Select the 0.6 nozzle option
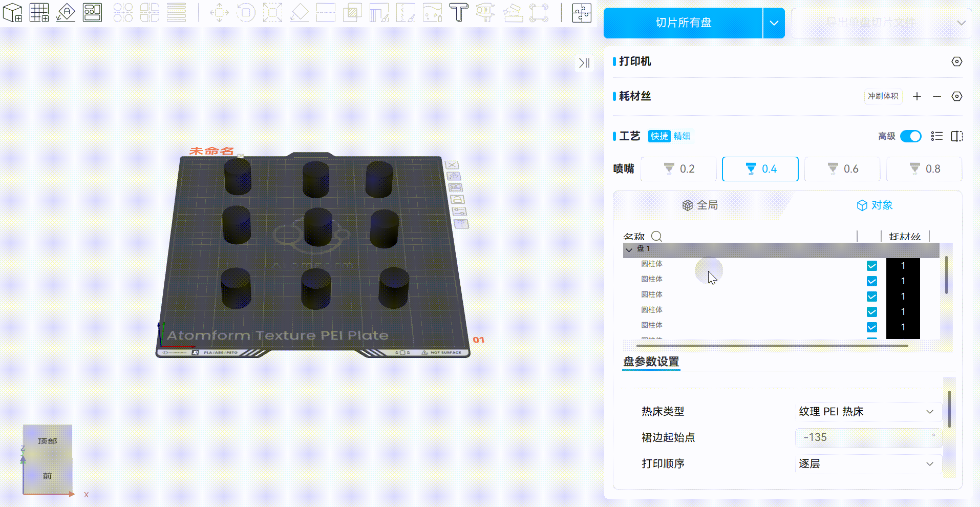980x507 pixels. coord(842,169)
